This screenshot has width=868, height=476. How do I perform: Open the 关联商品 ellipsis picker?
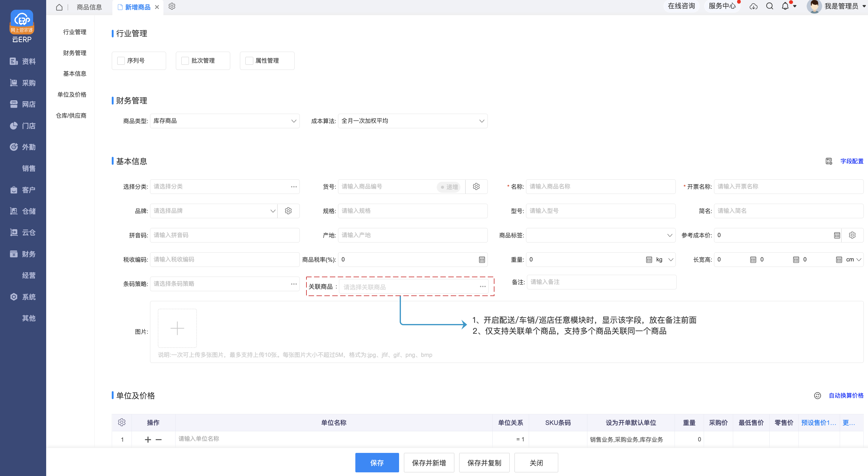click(483, 286)
